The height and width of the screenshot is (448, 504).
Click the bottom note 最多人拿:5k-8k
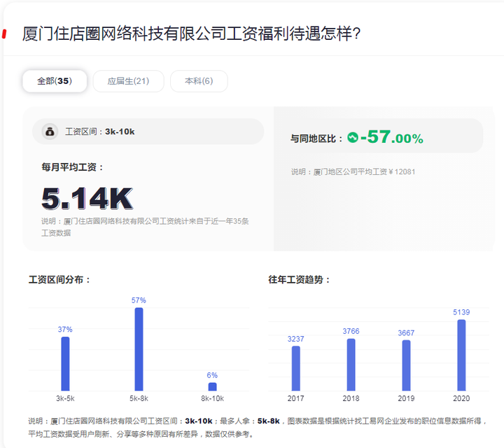(249, 421)
